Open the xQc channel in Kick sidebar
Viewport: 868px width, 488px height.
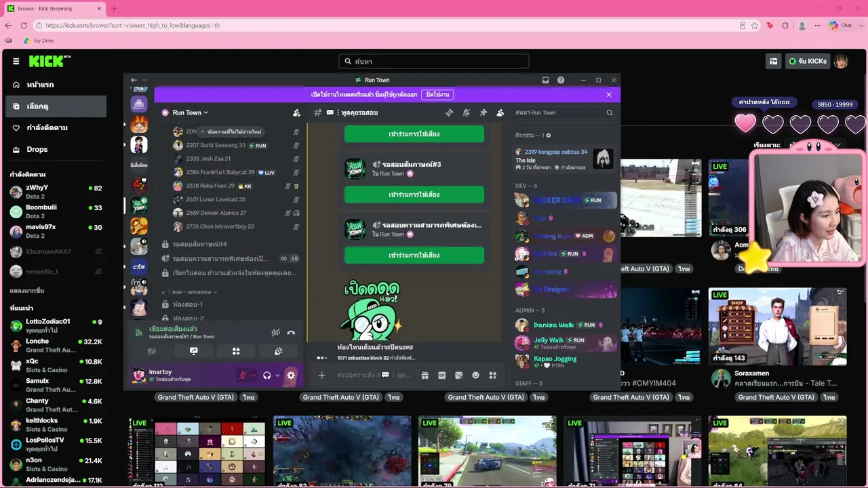(56, 366)
